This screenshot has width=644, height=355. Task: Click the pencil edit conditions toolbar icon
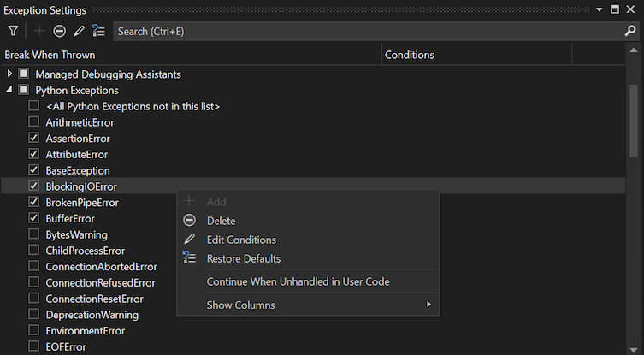point(79,31)
